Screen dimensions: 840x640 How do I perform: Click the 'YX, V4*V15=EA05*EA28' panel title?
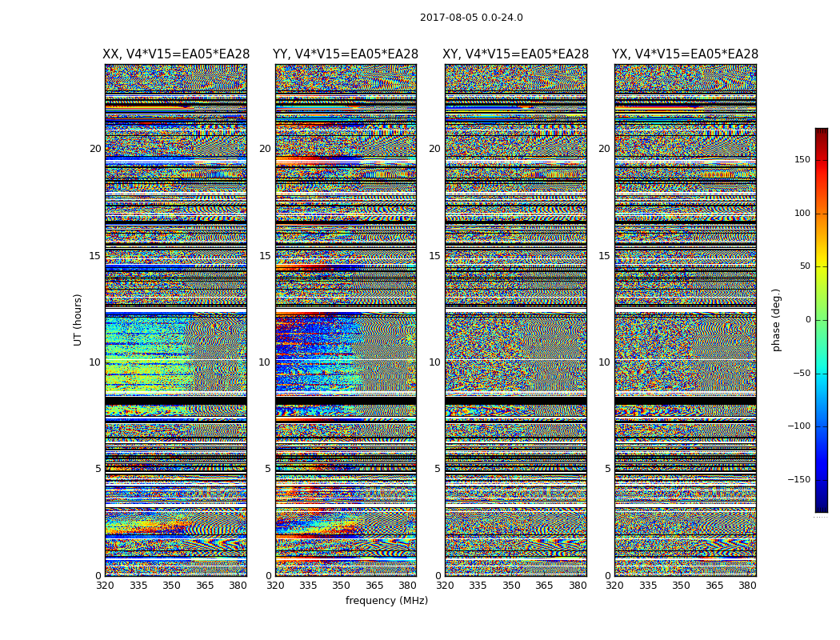685,54
